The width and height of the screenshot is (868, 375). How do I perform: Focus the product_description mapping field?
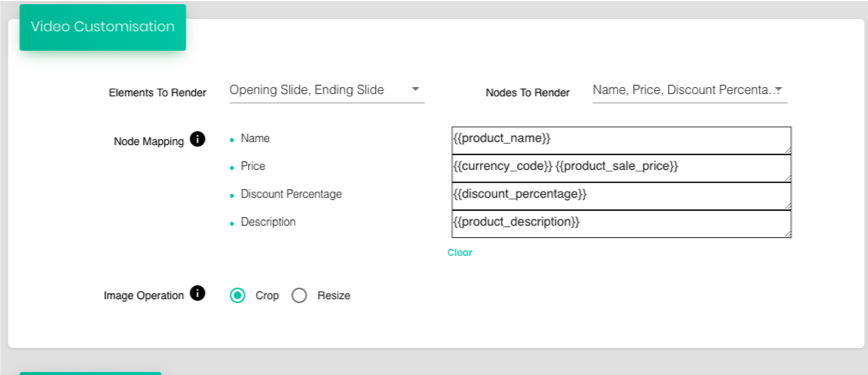click(621, 224)
